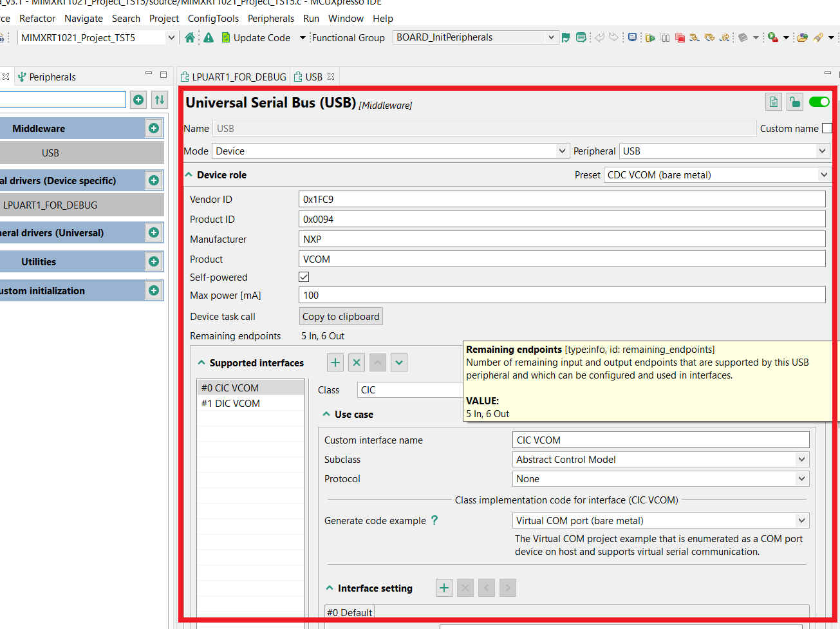Screen dimensions: 840x629
Task: Uncheck the Self-powered checkbox
Action: 303,277
